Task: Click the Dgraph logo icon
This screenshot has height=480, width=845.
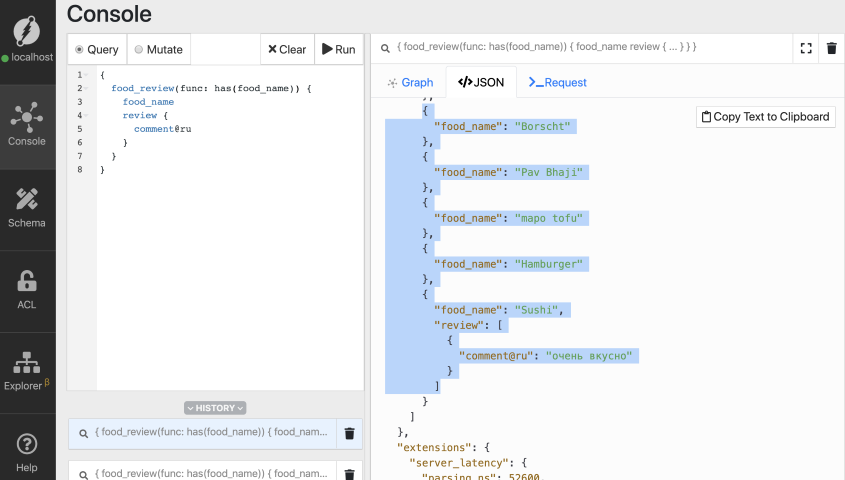Action: click(27, 30)
